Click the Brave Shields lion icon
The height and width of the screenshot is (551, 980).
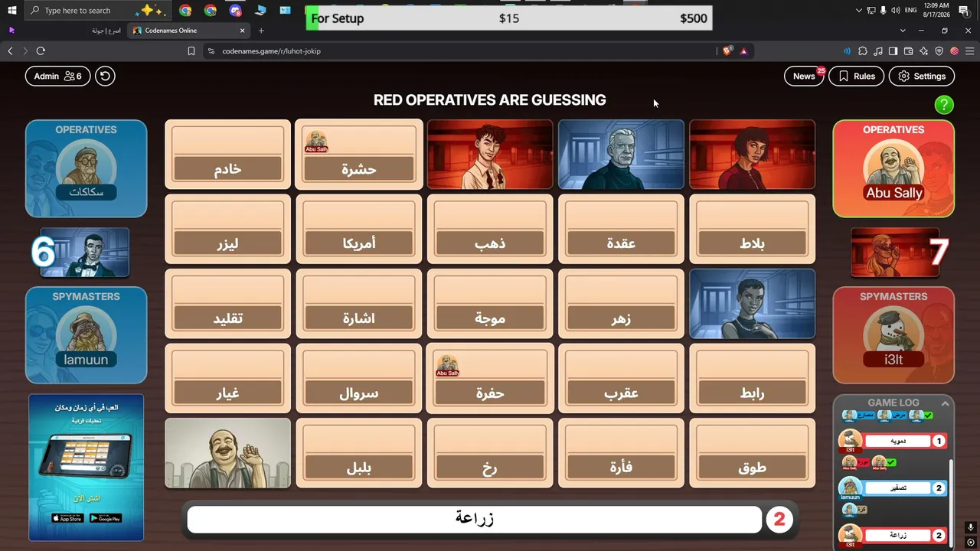tap(727, 51)
